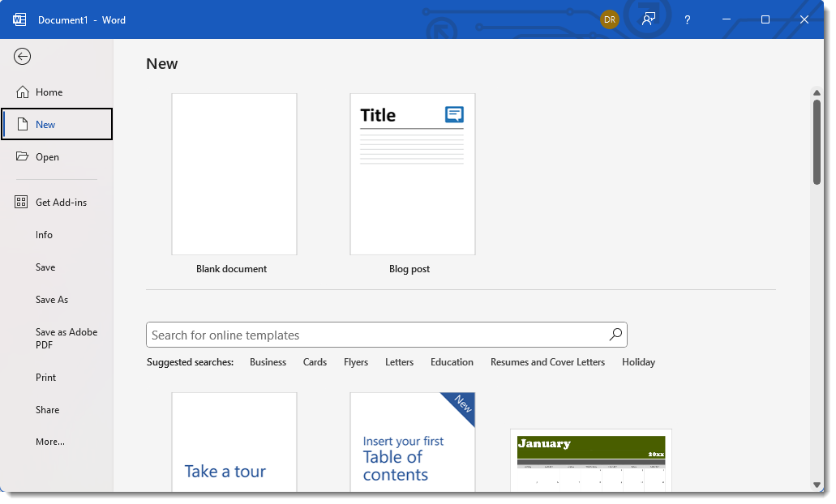The image size is (836, 504).
Task: Click the Word application logo icon
Action: coord(19,19)
